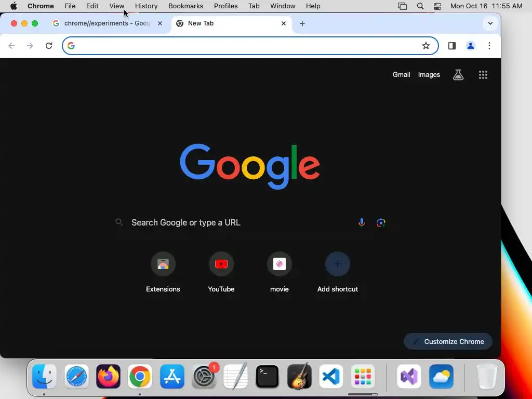Focus the address bar
532x399 pixels.
click(x=250, y=46)
